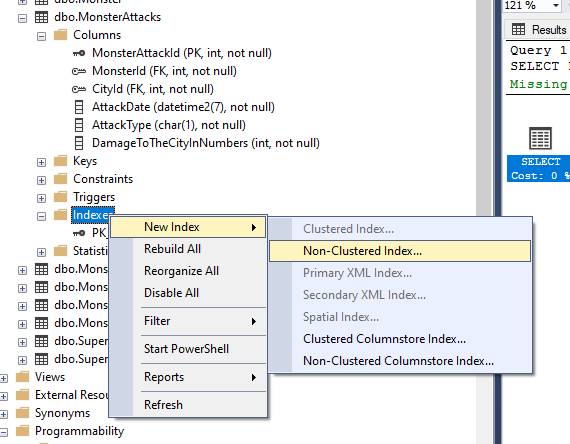Click the SELECT operator icon in execution plan

coord(540,138)
